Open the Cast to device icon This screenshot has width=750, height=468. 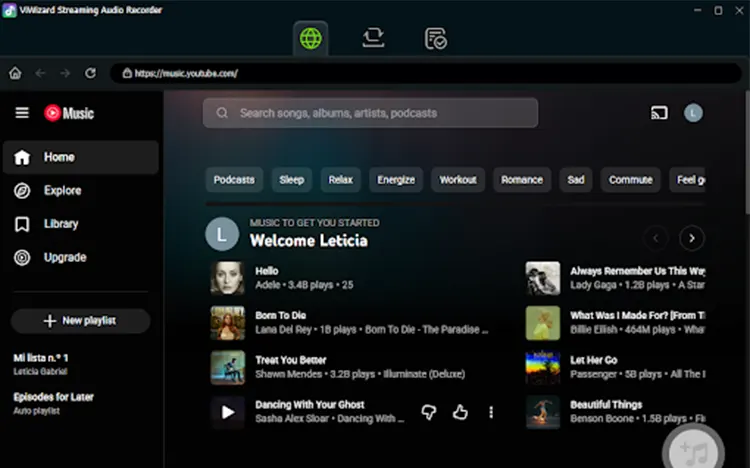coord(659,113)
